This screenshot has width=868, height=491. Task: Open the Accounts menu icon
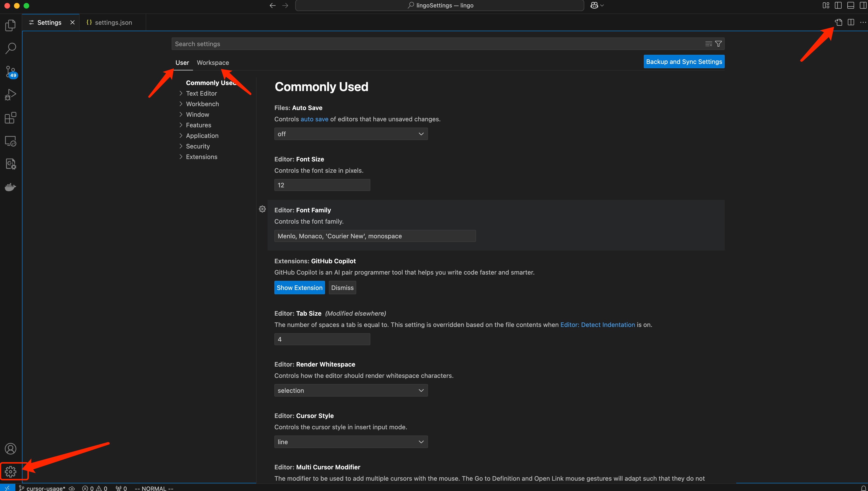pyautogui.click(x=11, y=448)
